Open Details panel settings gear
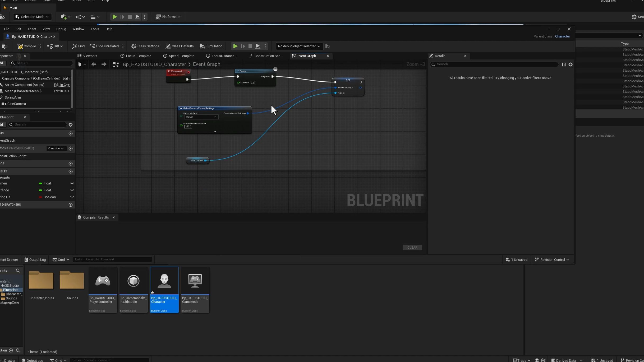The width and height of the screenshot is (644, 362). point(571,64)
